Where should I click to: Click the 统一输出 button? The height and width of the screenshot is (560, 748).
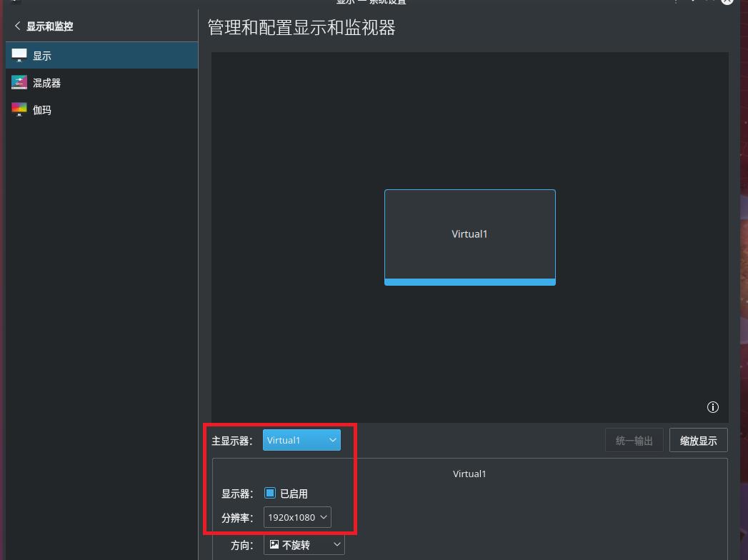point(634,441)
